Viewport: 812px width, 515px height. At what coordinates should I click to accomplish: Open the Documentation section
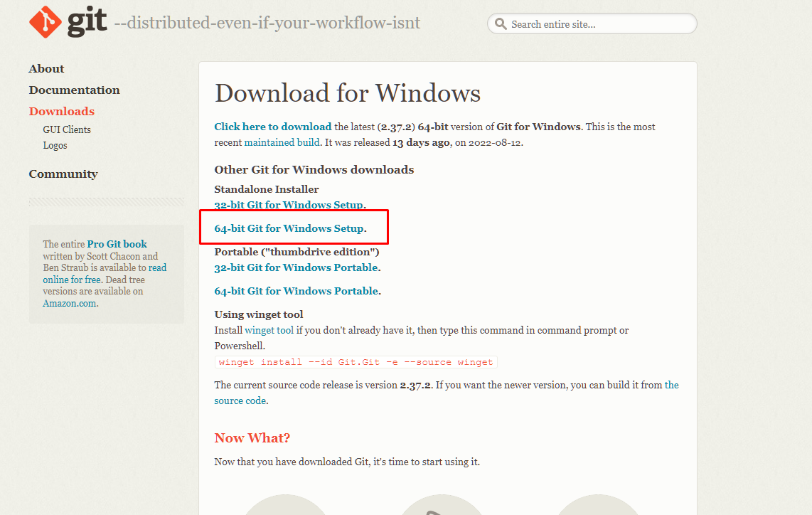pyautogui.click(x=74, y=90)
